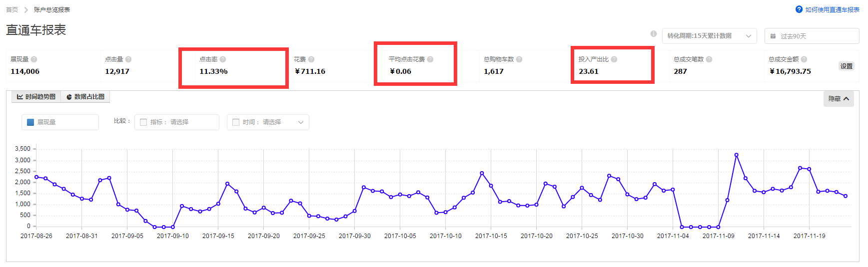Click the 1,500 y-axis label

tap(23, 193)
